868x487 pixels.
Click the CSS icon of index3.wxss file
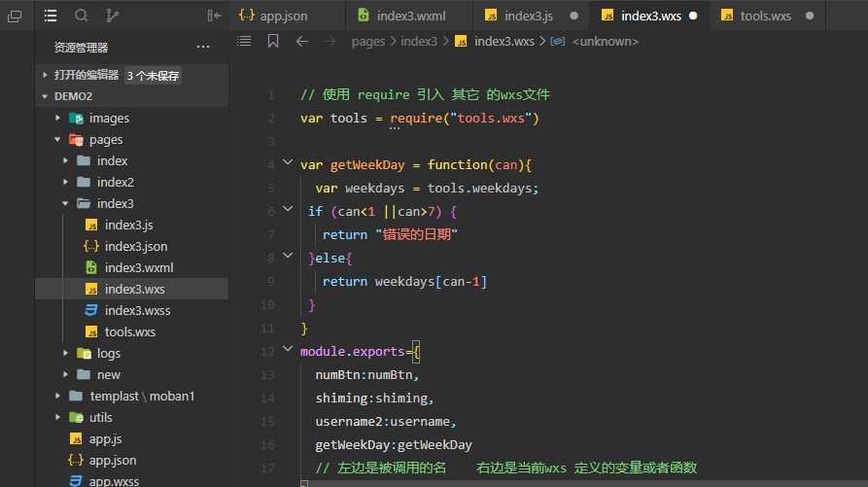91,310
